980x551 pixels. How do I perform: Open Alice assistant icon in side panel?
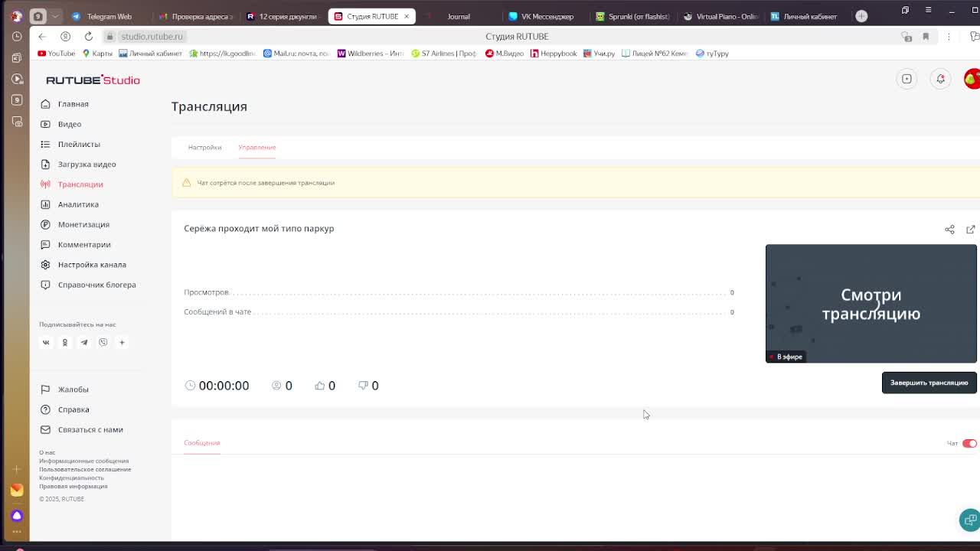tap(17, 515)
